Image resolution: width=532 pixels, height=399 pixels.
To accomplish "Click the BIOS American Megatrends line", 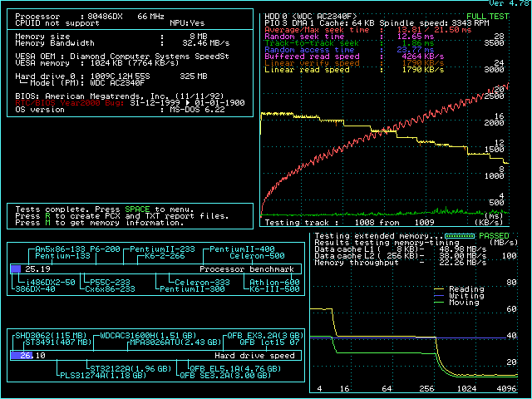I will click(x=120, y=96).
